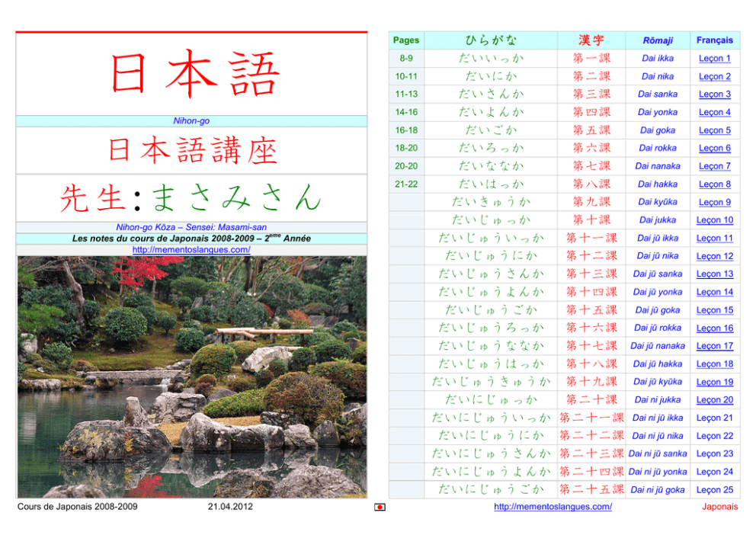756x535 pixels.
Task: Click the Japanese flag icon in footer
Action: (380, 507)
